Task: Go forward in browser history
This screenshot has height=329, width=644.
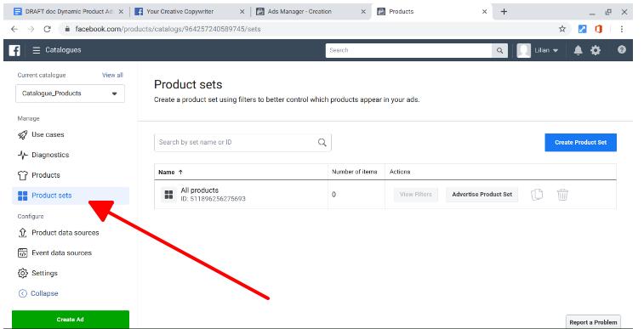Action: 31,29
